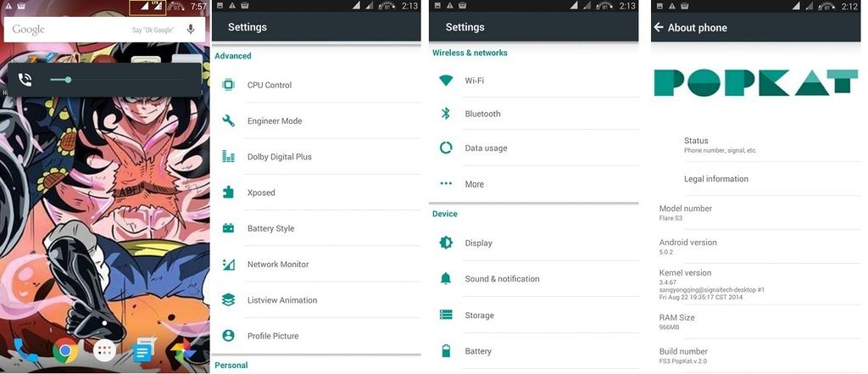This screenshot has height=374, width=868.
Task: Expand More wireless options
Action: coord(534,184)
